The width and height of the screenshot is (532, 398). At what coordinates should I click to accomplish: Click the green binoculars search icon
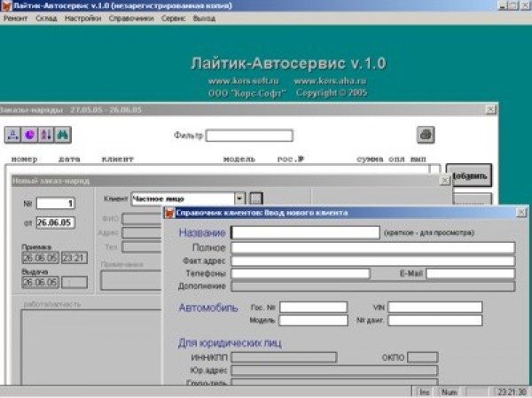(x=63, y=135)
